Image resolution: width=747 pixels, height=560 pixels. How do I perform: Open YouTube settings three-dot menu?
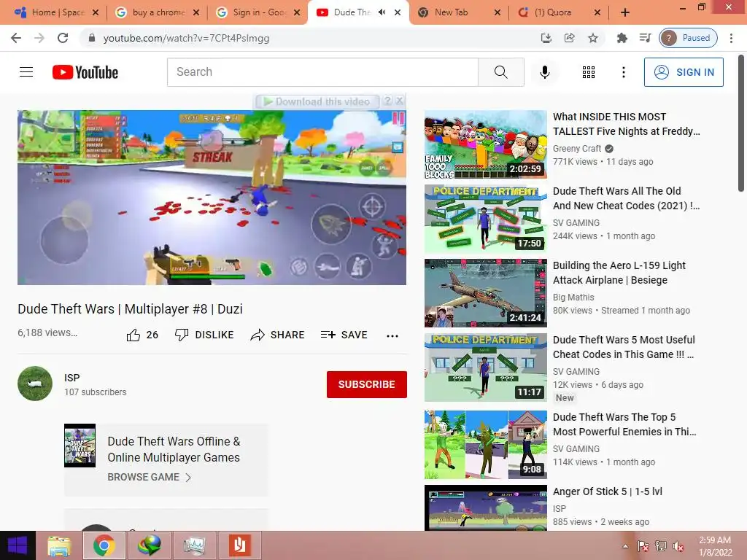[623, 72]
